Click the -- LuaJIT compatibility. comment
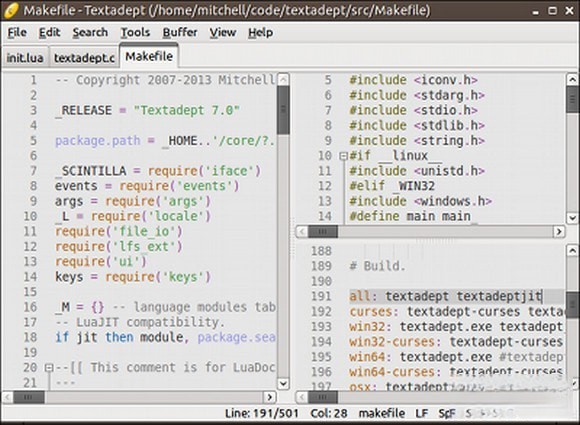 pyautogui.click(x=140, y=322)
